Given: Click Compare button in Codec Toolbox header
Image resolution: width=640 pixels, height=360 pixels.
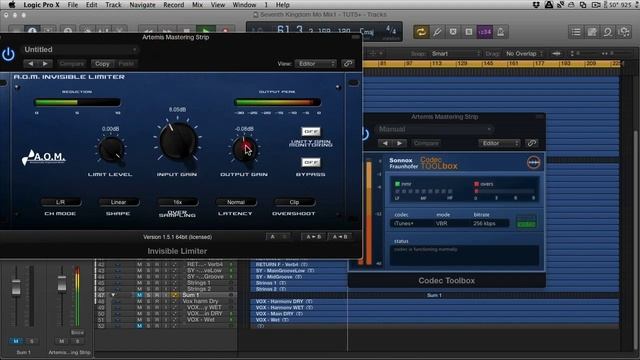Looking at the screenshot, I should (x=426, y=143).
